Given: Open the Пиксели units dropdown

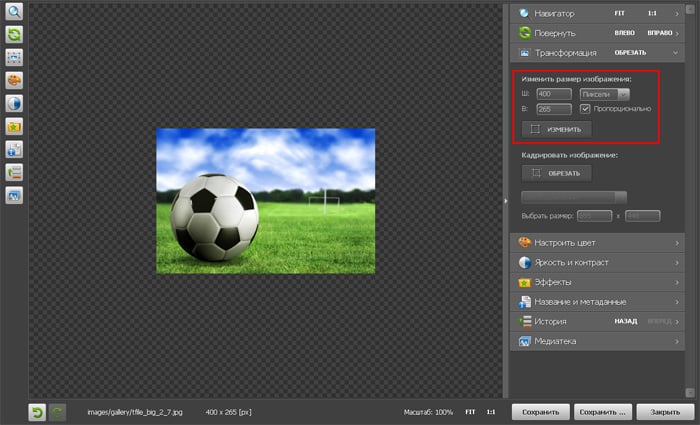Looking at the screenshot, I should click(x=604, y=94).
